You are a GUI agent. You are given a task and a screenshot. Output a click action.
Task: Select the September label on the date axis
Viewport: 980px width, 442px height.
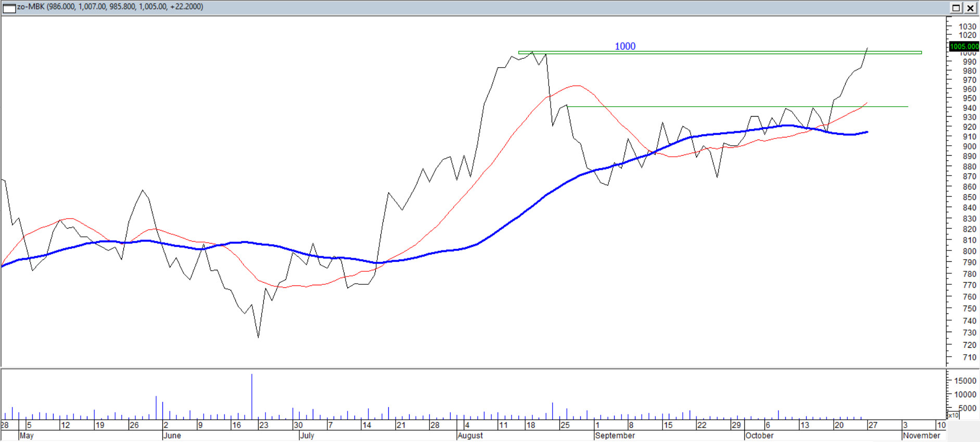pos(615,435)
